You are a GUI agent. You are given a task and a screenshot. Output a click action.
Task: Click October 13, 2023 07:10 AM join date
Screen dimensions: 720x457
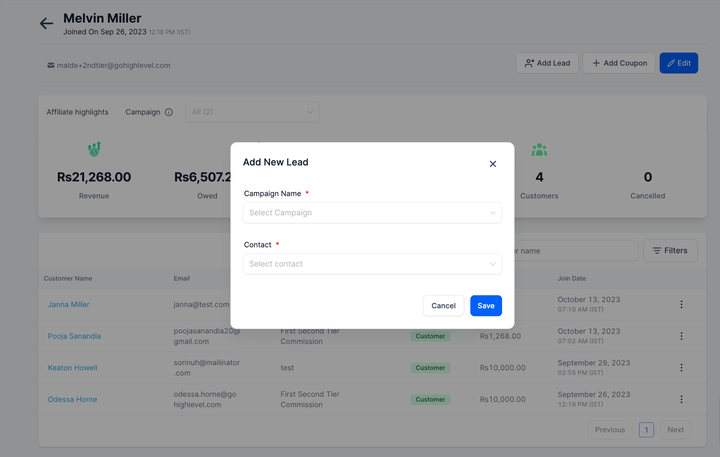(589, 304)
